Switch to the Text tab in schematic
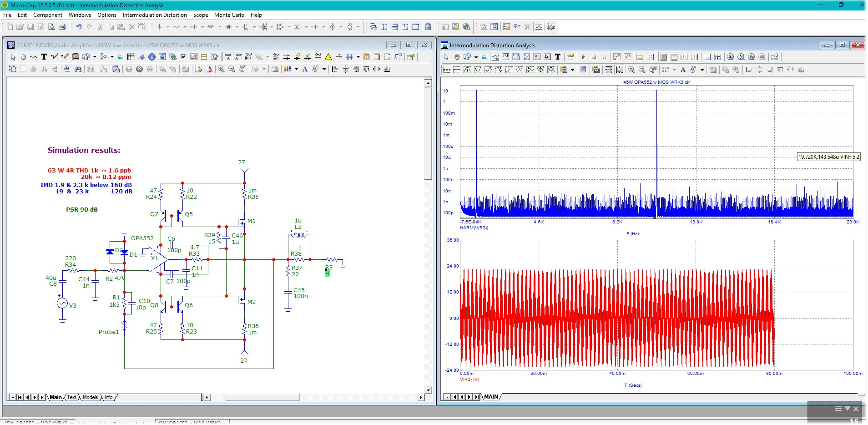This screenshot has height=425, width=868. [x=71, y=397]
